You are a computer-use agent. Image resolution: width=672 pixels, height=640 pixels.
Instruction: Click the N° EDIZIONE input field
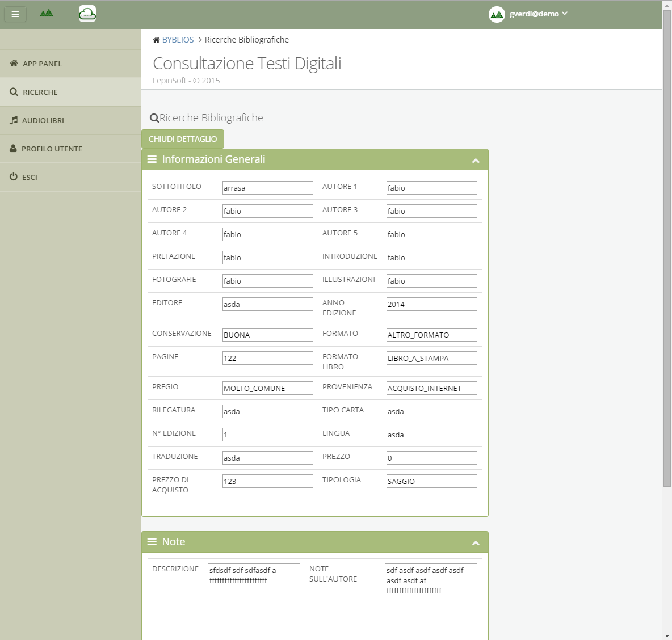tap(268, 435)
